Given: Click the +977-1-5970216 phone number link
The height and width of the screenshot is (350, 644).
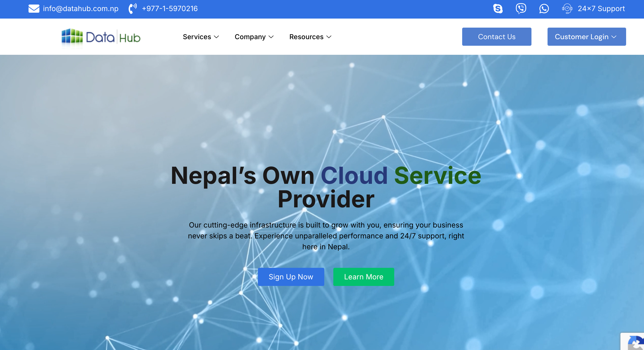Looking at the screenshot, I should point(170,9).
